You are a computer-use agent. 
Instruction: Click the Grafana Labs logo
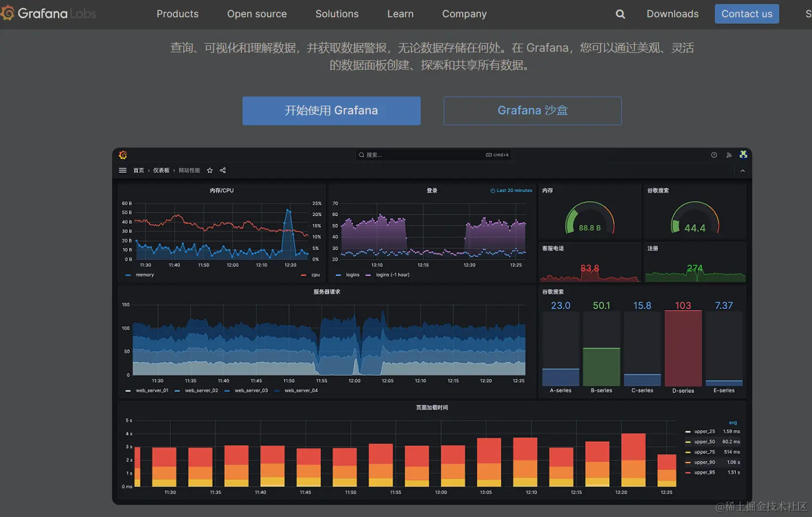point(48,13)
